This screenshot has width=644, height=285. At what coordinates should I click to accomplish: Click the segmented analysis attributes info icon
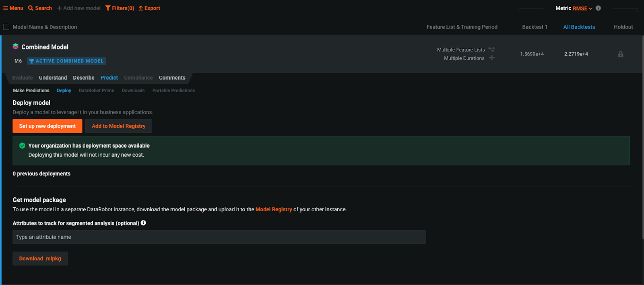143,223
